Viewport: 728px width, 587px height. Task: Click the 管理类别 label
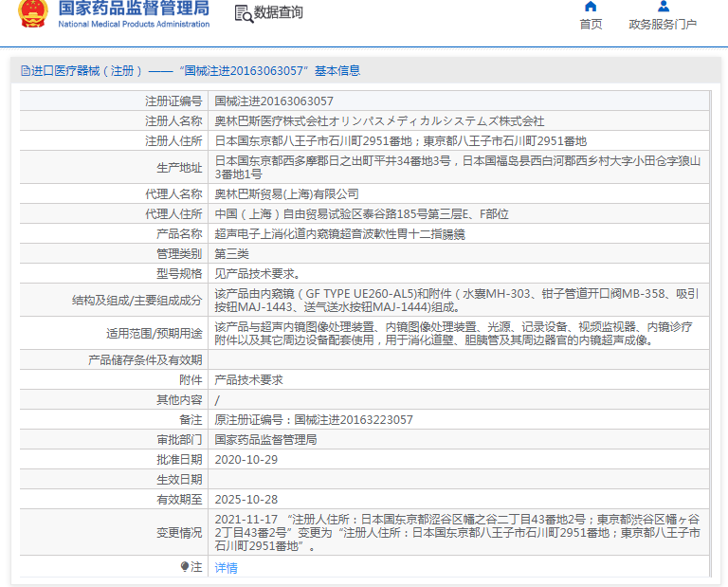click(179, 254)
